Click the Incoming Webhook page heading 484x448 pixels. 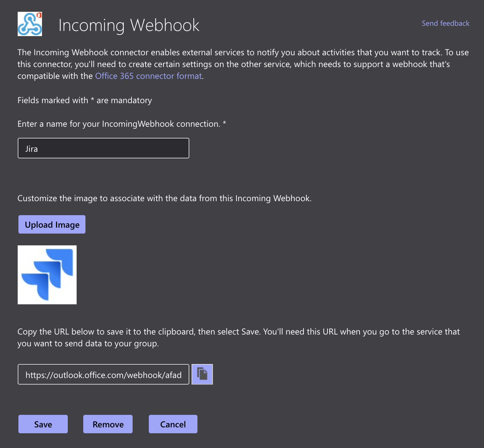point(129,25)
